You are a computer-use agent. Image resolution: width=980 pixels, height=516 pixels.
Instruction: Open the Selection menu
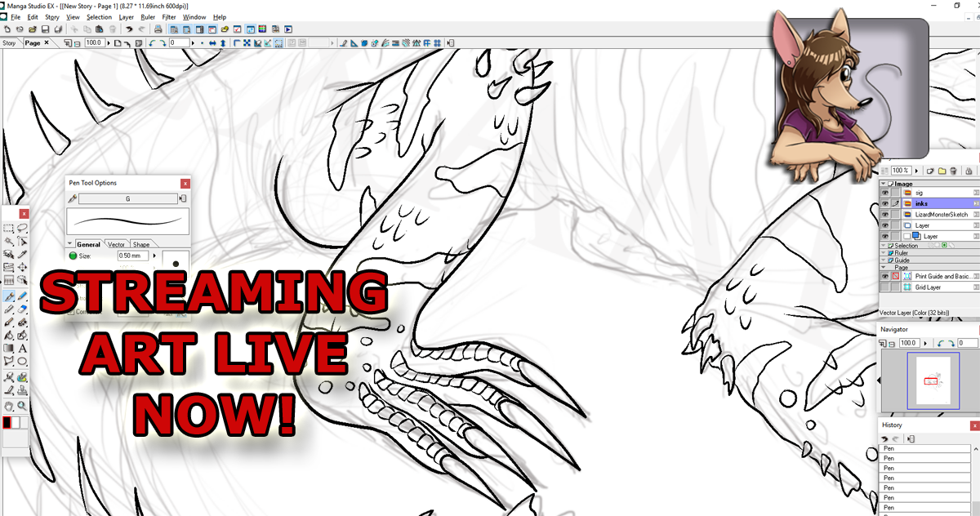pos(99,16)
